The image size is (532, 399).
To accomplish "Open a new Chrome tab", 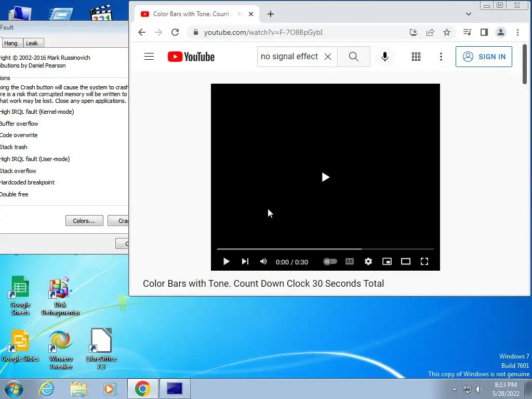I will click(x=270, y=14).
